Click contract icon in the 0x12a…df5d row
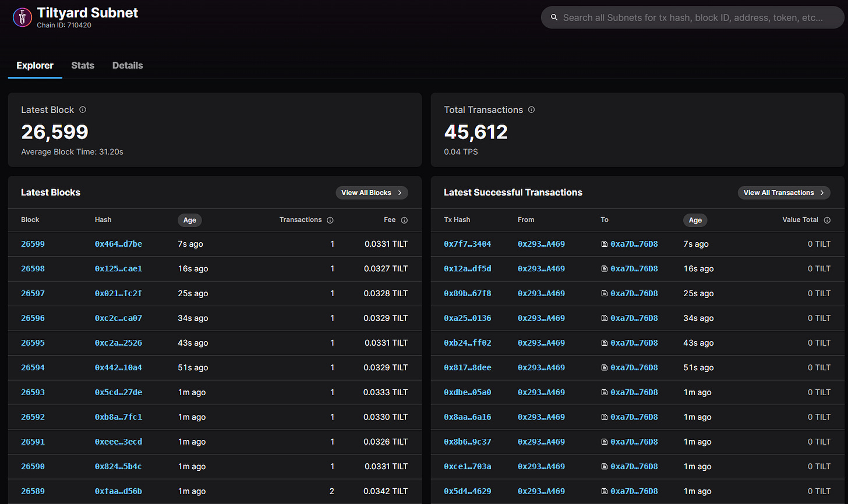Screen dimensions: 848x504 [x=605, y=269]
